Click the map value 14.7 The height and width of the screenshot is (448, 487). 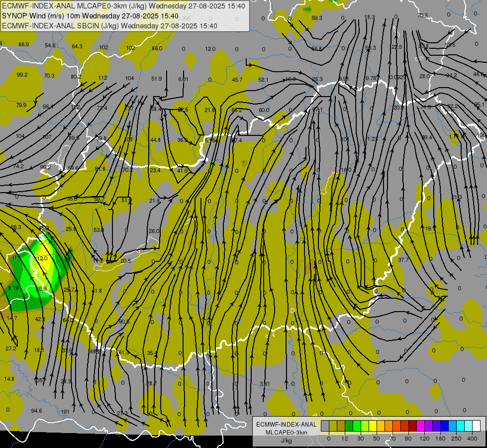point(12,318)
